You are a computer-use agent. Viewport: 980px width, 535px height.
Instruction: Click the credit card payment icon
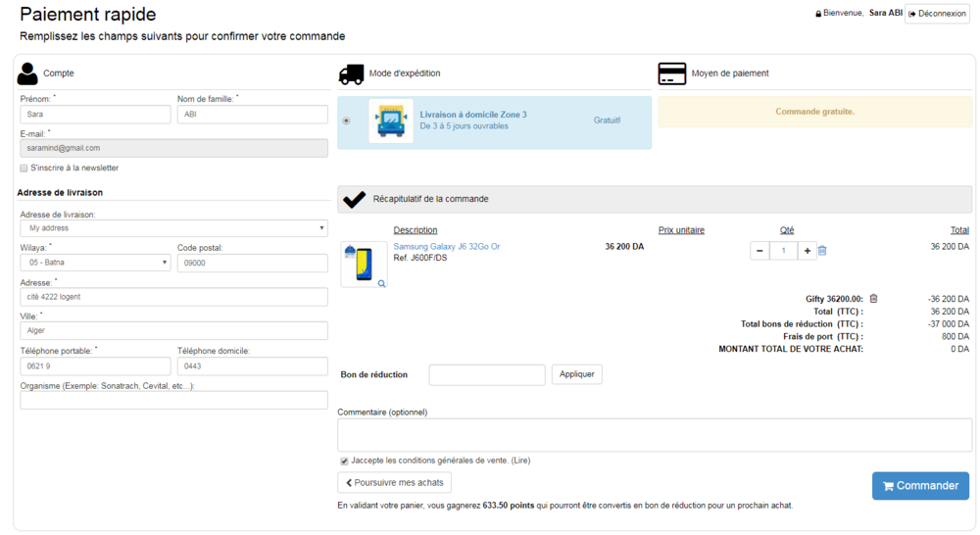pos(672,73)
